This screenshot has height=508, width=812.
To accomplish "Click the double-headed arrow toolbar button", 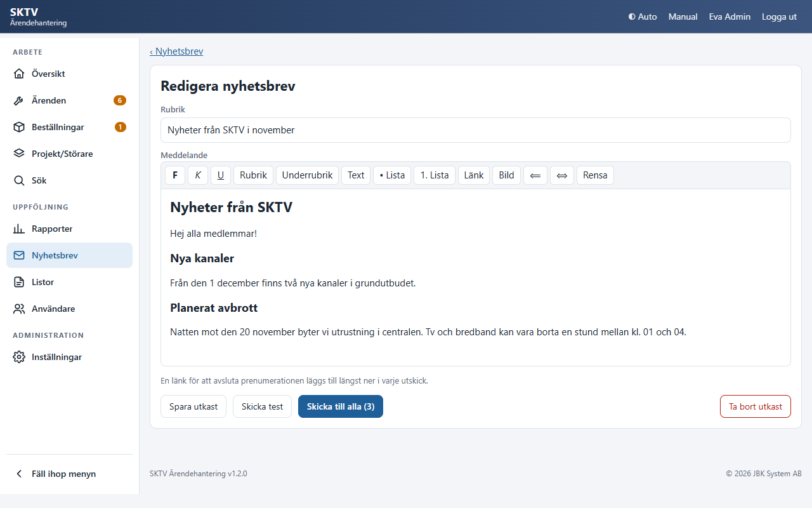I will pos(561,175).
